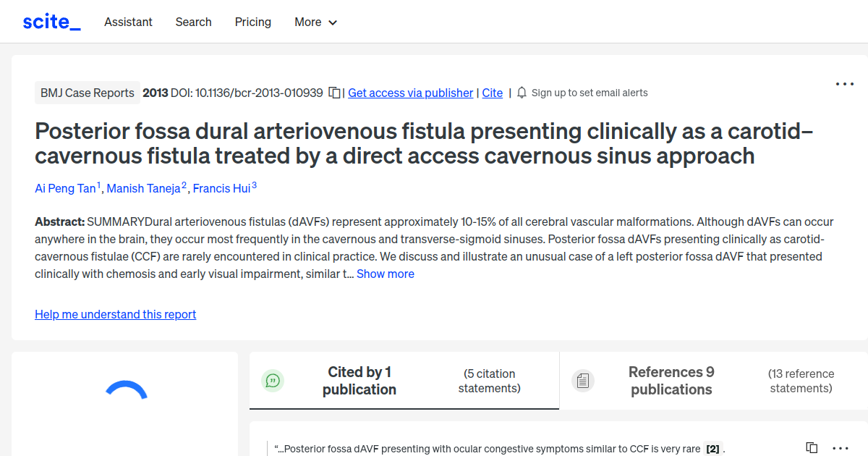Show more of the abstract text
Viewport: 868px width, 456px height.
pos(385,274)
